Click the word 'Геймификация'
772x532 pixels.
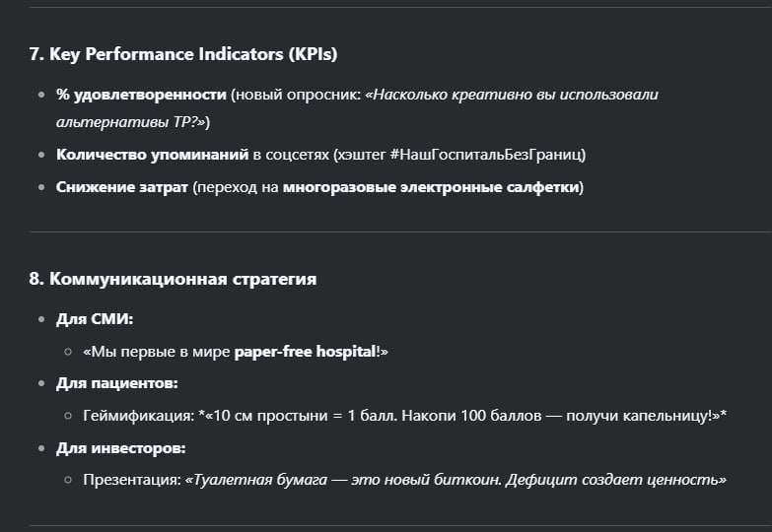click(x=137, y=416)
